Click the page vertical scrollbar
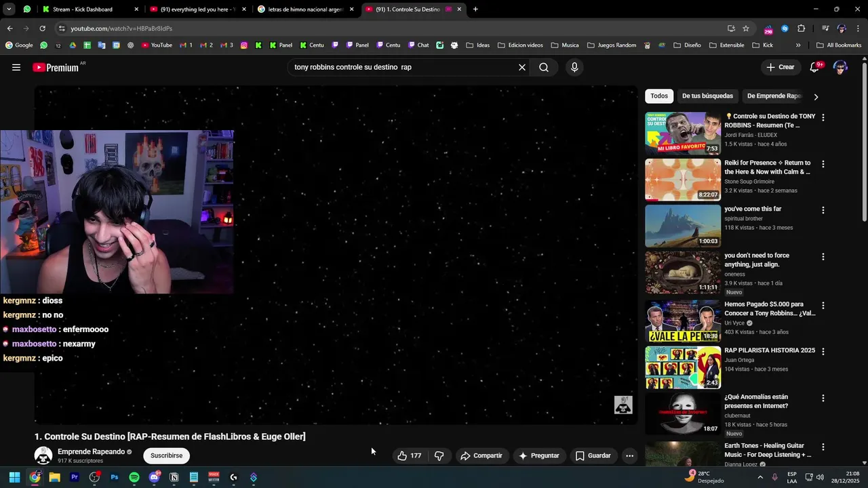868x488 pixels. pos(864,142)
